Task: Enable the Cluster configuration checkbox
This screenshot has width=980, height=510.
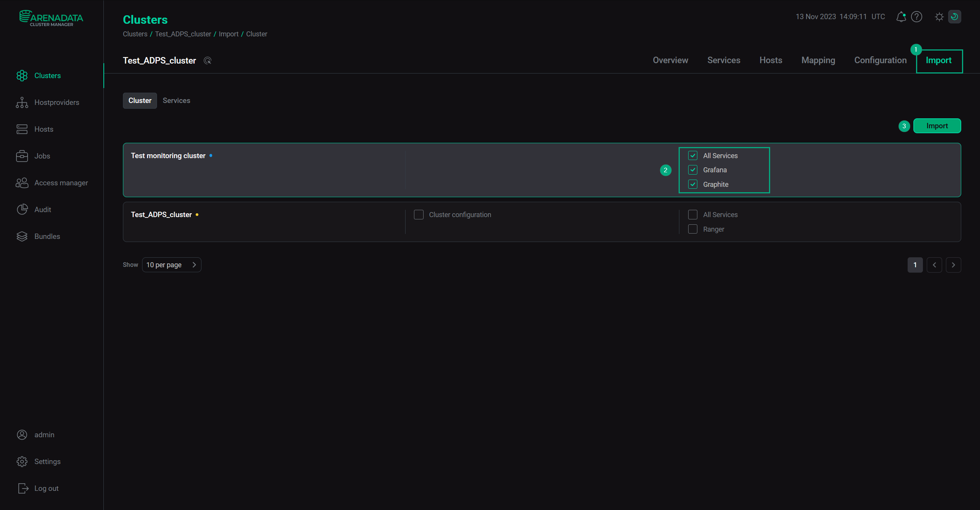Action: pos(419,214)
